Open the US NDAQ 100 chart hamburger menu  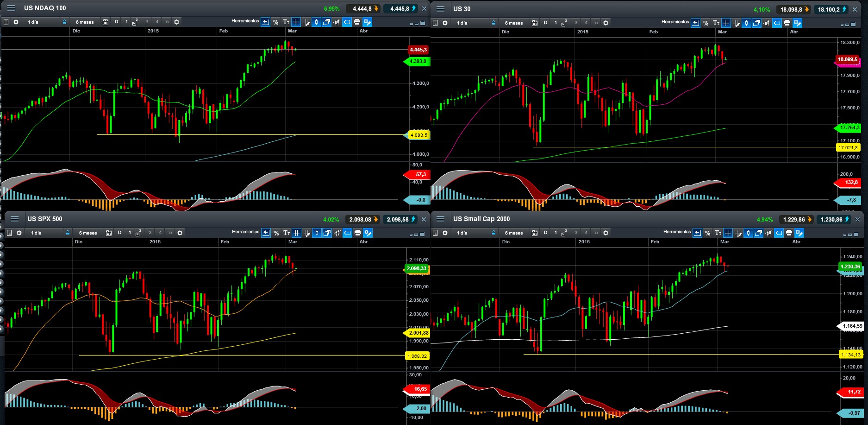pyautogui.click(x=12, y=8)
